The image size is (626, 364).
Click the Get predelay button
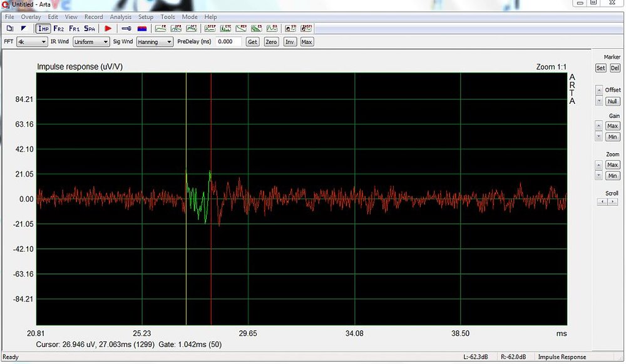click(252, 42)
